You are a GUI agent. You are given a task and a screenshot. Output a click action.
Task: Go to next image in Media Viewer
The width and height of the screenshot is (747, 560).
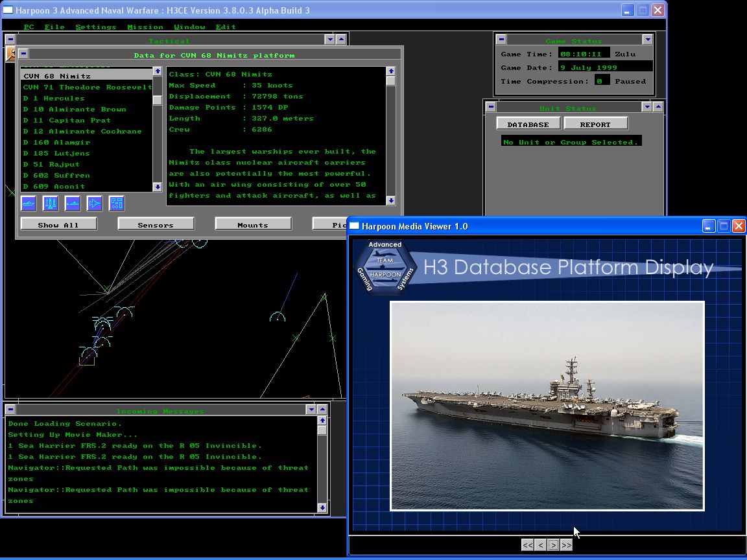553,545
